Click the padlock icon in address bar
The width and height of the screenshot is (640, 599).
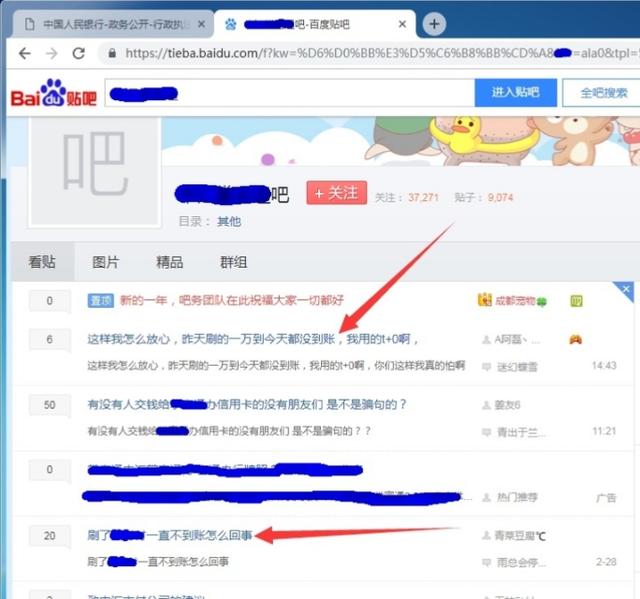pos(110,54)
